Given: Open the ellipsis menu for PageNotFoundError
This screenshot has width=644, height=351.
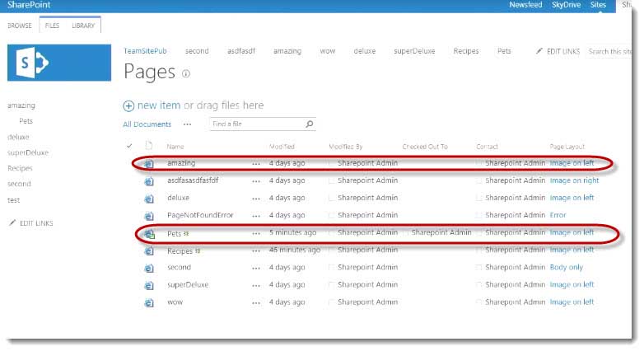Looking at the screenshot, I should tap(256, 216).
